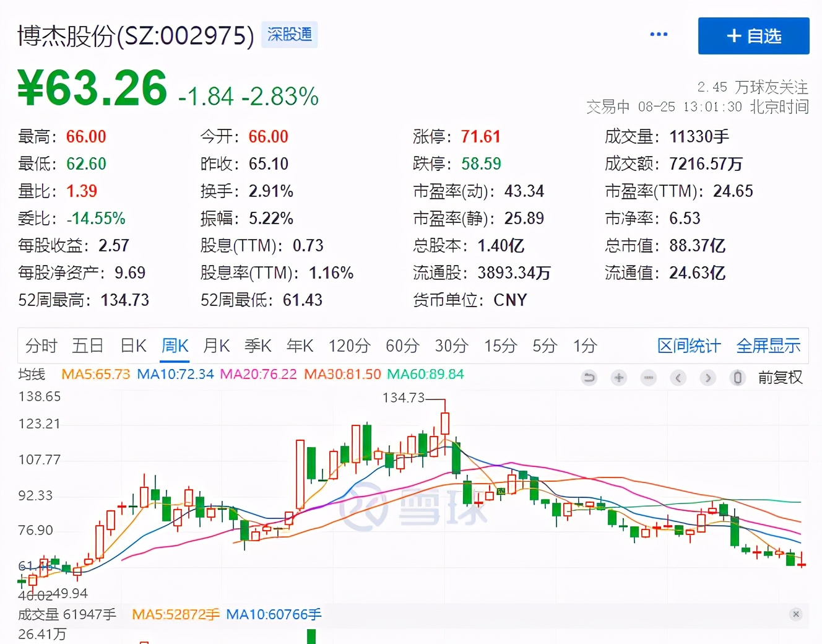822x644 pixels.
Task: Click the 万球友关注 followers count
Action: tap(753, 87)
